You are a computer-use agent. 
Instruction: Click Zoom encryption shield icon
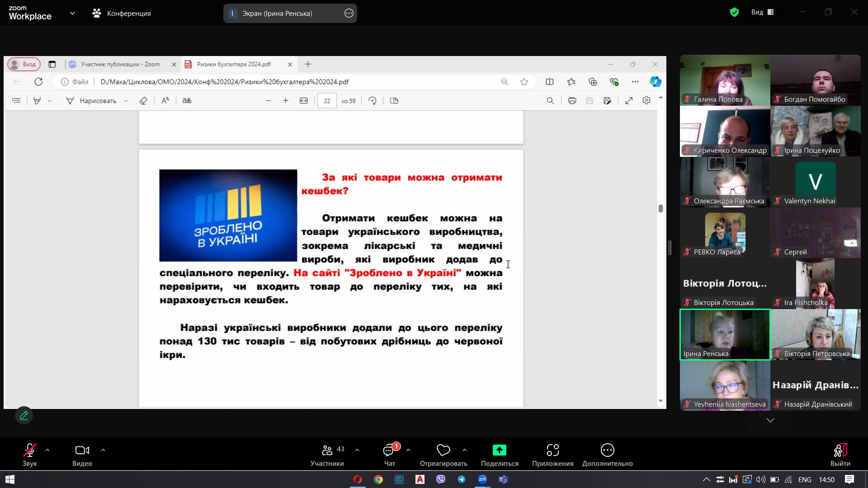734,13
